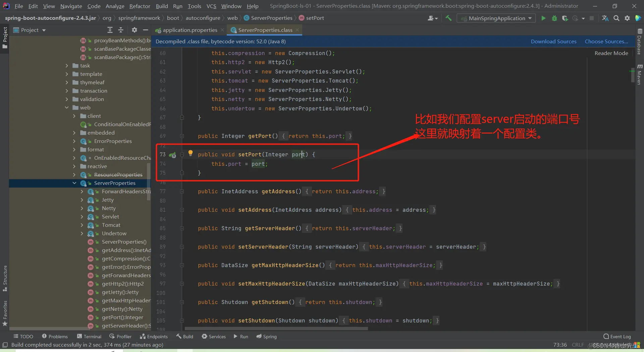
Task: Click Download Sources link
Action: [553, 42]
